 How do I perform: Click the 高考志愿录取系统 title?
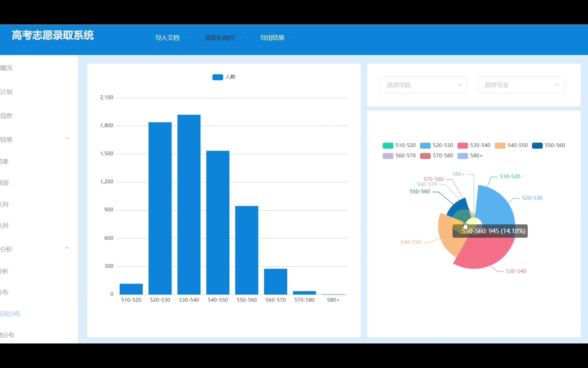pyautogui.click(x=53, y=35)
